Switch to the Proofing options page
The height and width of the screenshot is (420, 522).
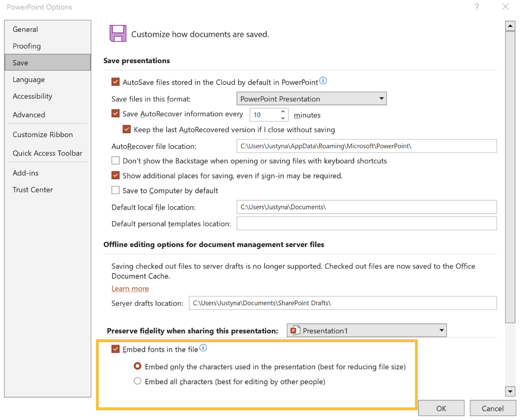[26, 46]
